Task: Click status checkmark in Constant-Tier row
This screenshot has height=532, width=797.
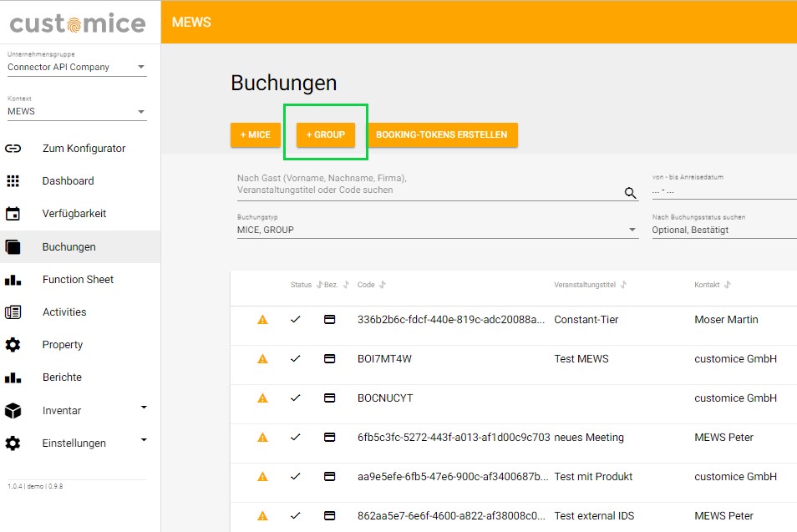Action: point(295,320)
